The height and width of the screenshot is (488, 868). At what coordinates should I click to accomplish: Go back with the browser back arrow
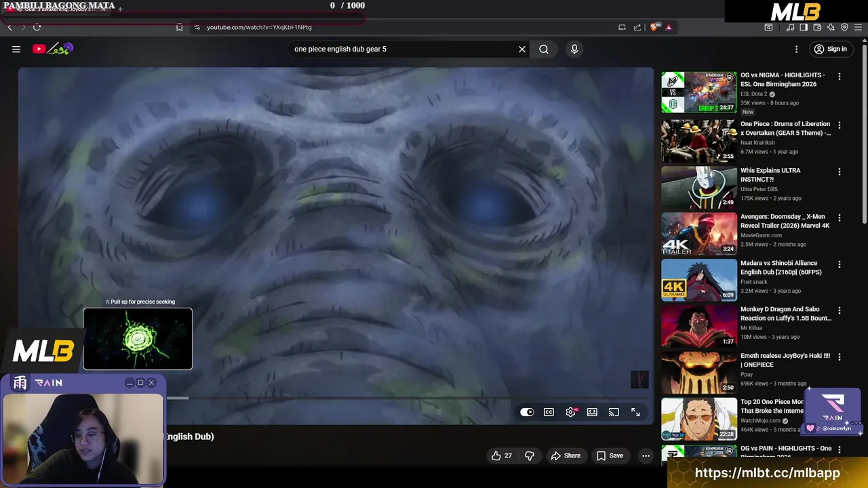pos(9,27)
